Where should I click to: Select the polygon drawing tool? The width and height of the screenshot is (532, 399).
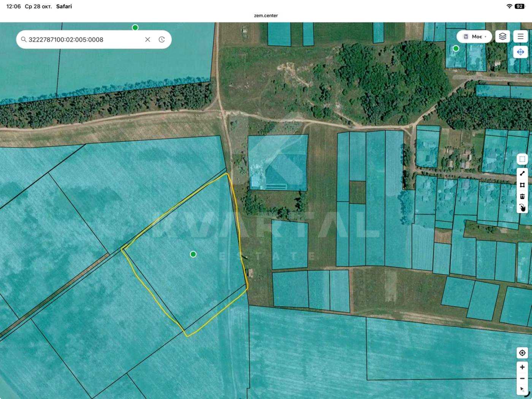(522, 185)
